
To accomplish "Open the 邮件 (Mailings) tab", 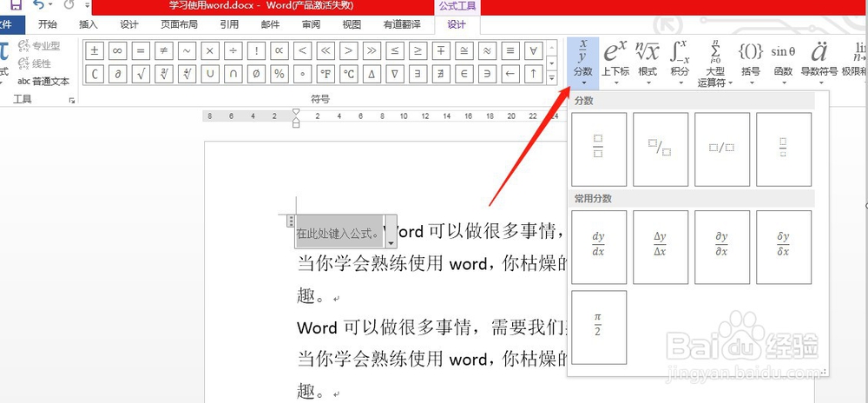I will (270, 24).
